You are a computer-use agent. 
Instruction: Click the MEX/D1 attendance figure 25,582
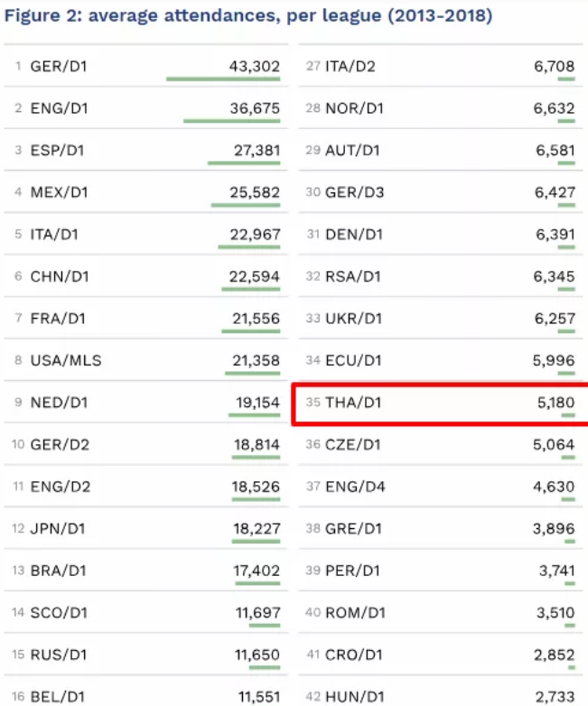254,193
